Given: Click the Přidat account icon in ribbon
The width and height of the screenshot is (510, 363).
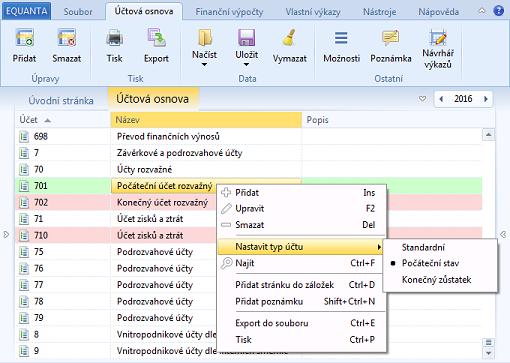Looking at the screenshot, I should click(x=24, y=38).
